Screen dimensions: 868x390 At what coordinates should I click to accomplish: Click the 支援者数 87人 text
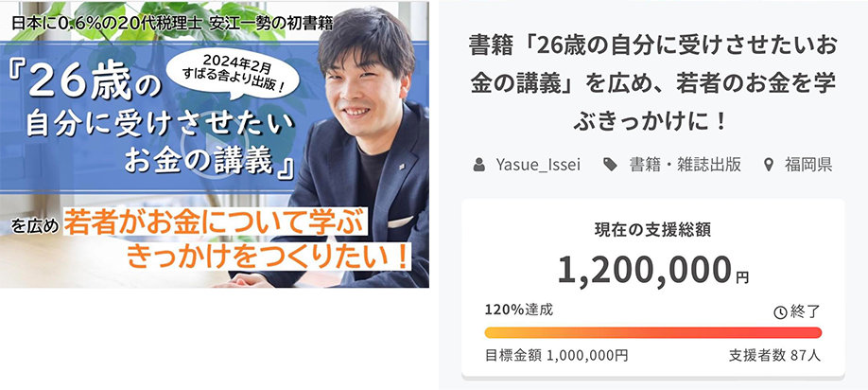coord(775,356)
